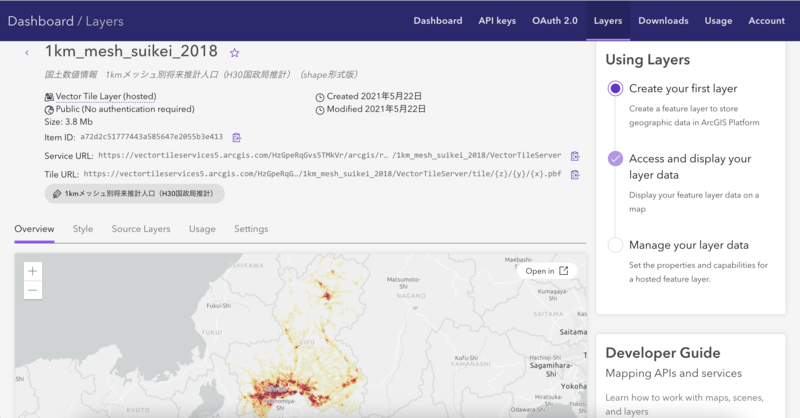Open API keys in the top navigation
Image resolution: width=800 pixels, height=418 pixels.
coord(497,21)
